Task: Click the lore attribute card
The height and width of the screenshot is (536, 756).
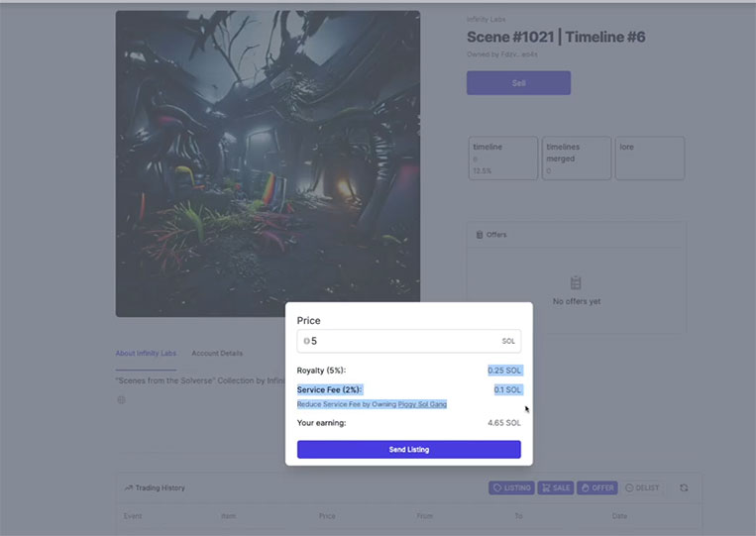Action: pos(650,159)
